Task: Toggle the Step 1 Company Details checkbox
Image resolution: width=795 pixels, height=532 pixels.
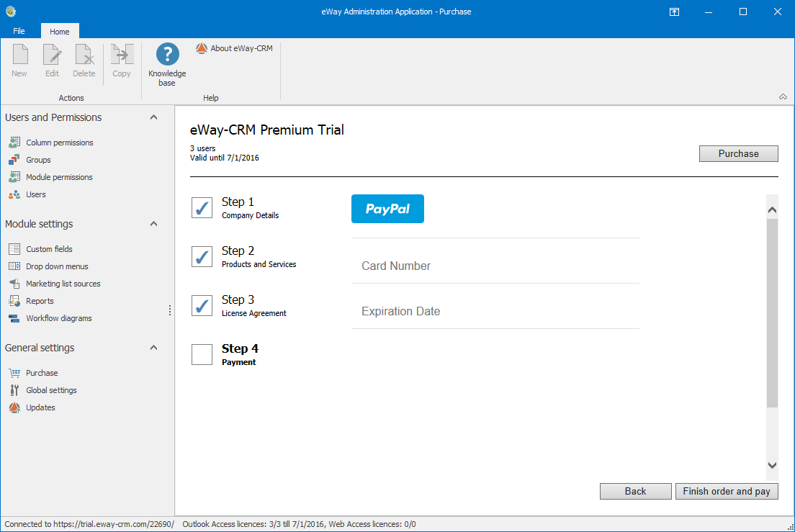Action: (202, 208)
